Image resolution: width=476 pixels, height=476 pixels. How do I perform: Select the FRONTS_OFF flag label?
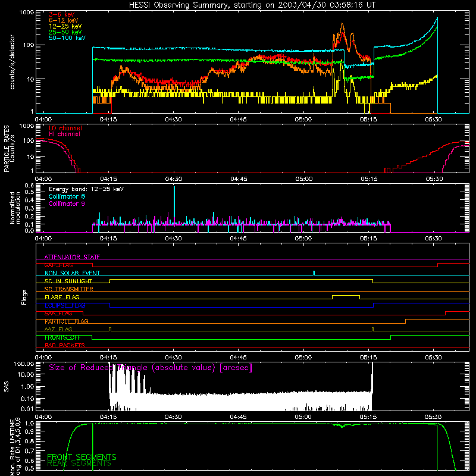[x=63, y=337]
